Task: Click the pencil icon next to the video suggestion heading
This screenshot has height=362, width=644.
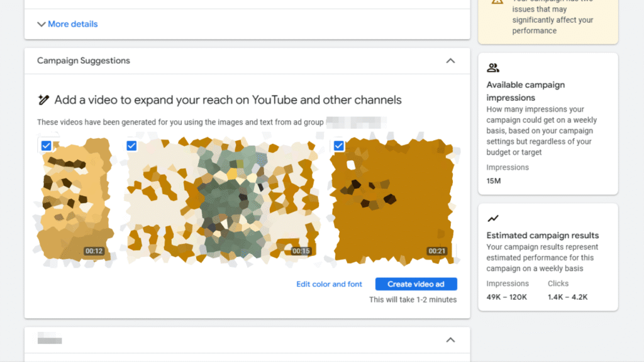Action: coord(43,99)
